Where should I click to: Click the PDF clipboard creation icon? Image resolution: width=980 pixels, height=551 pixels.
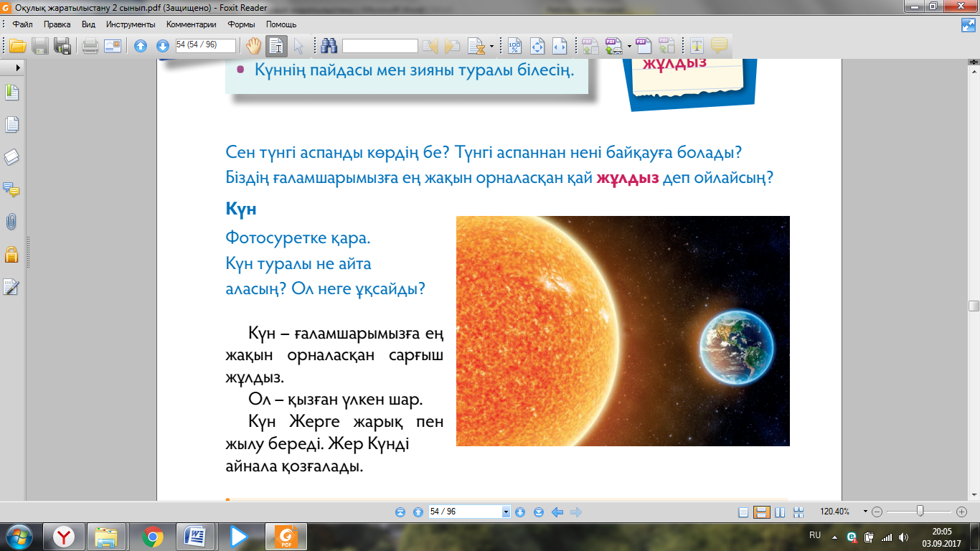click(666, 46)
